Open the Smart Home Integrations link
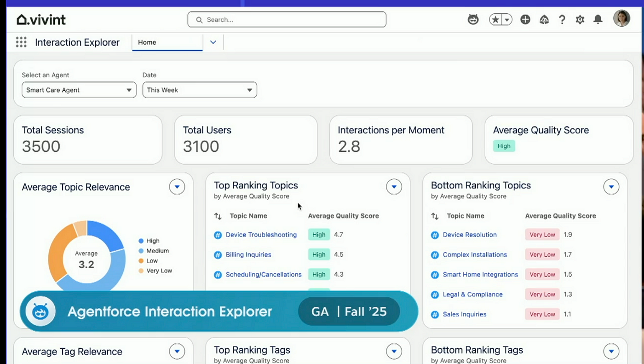 480,274
